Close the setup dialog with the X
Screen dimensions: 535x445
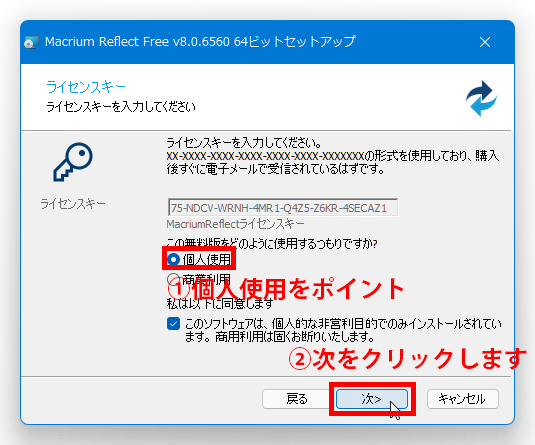coord(485,42)
